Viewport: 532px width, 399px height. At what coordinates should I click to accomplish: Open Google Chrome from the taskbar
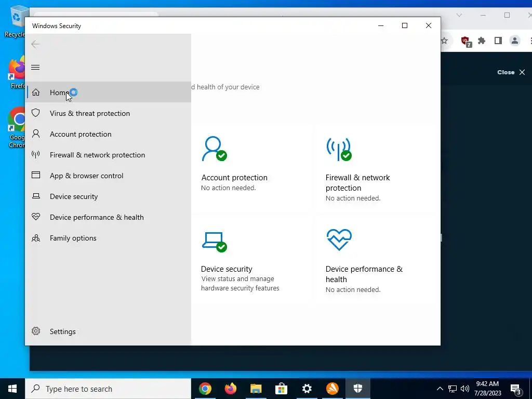pyautogui.click(x=205, y=389)
